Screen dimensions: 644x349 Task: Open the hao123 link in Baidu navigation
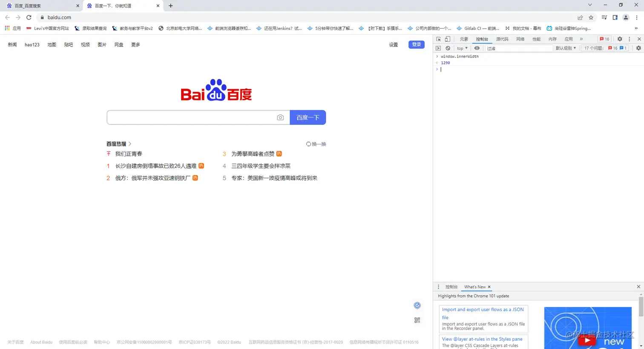(32, 45)
